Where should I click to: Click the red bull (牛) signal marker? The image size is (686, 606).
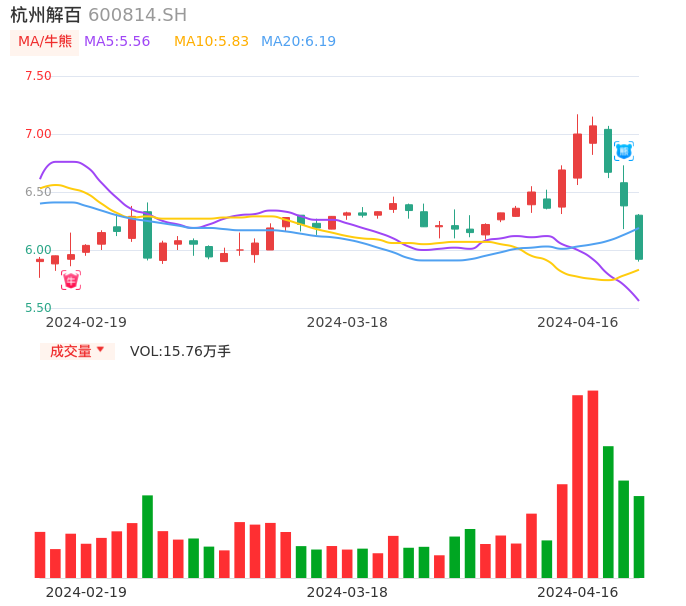pos(71,280)
